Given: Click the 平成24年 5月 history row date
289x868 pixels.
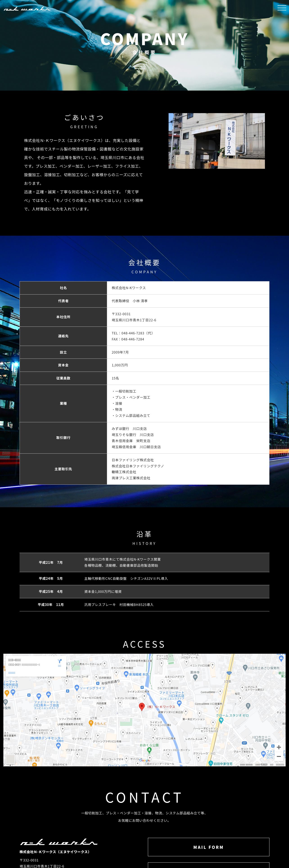Looking at the screenshot, I should pos(50,579).
